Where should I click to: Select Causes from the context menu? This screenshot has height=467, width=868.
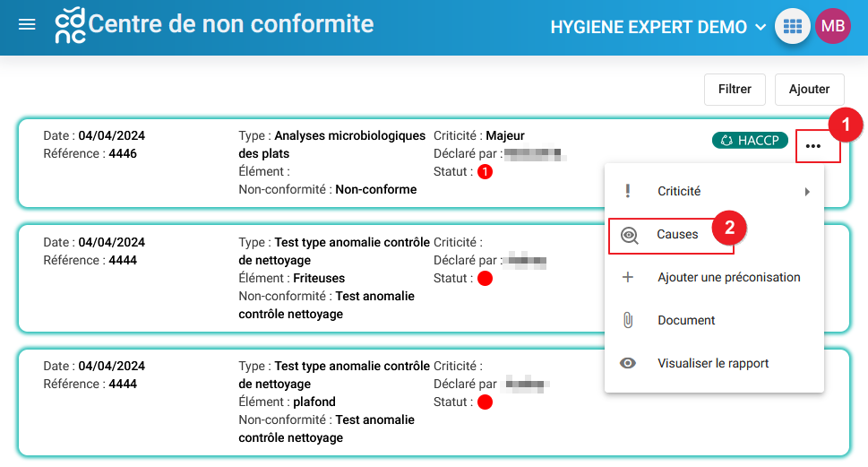coord(677,235)
